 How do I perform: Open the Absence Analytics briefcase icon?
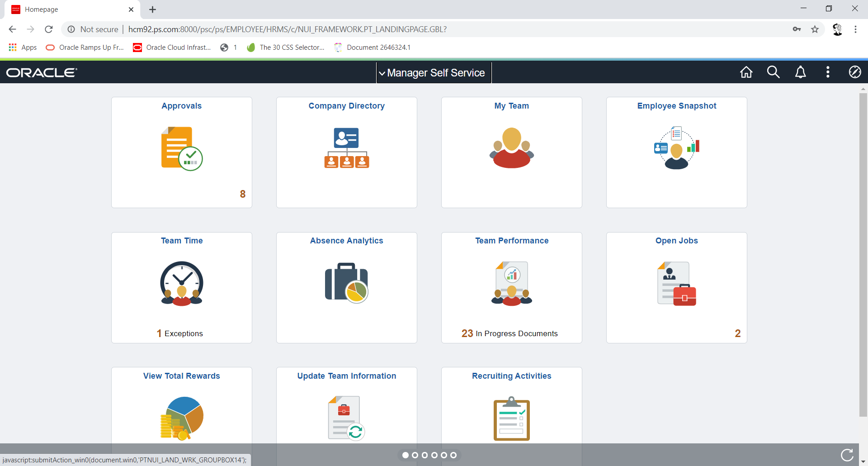[x=346, y=283]
